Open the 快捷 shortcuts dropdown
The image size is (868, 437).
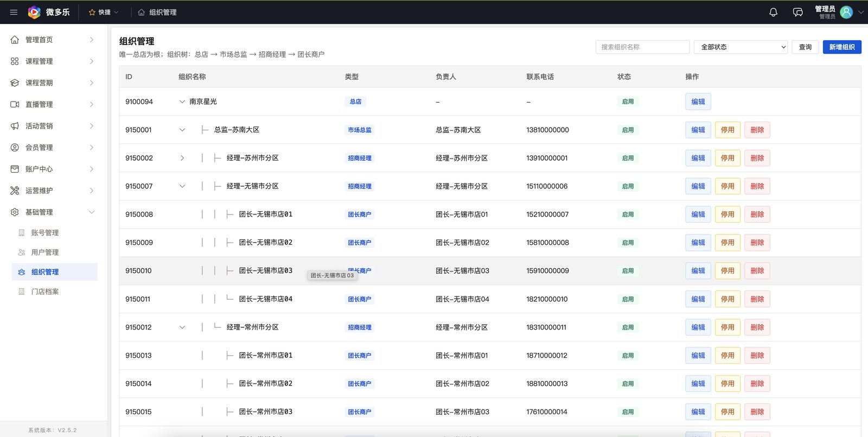(x=104, y=12)
